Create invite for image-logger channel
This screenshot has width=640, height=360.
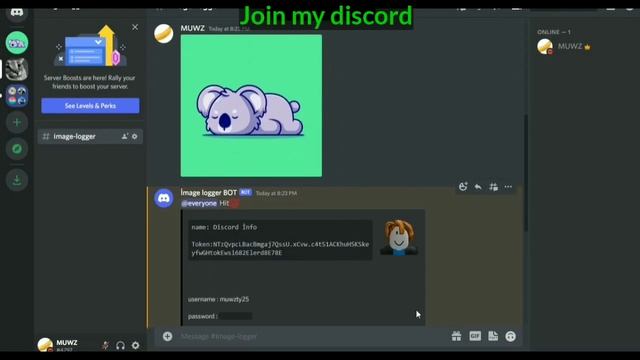point(124,136)
